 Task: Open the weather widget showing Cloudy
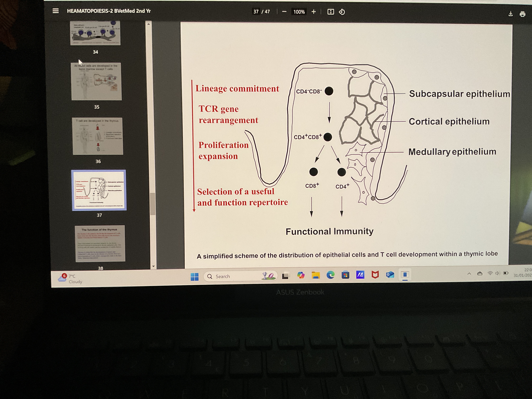[x=70, y=279]
